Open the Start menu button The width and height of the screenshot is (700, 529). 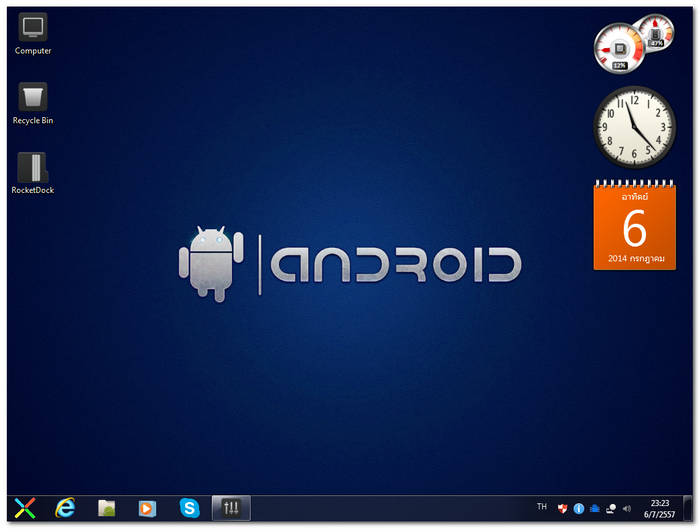coord(25,508)
